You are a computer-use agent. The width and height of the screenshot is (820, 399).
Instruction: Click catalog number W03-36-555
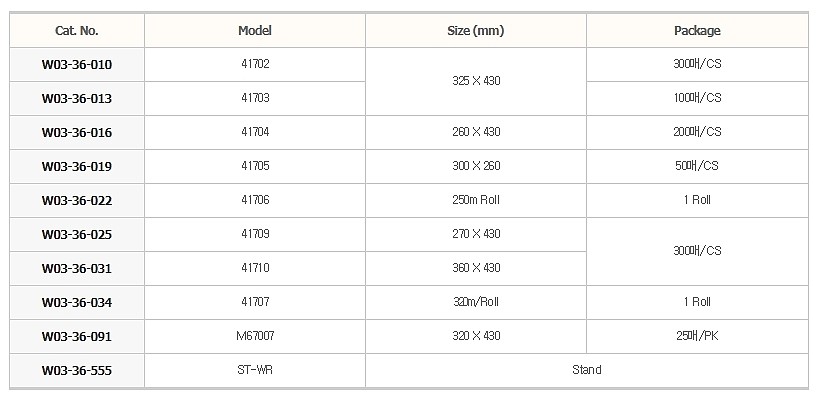77,371
